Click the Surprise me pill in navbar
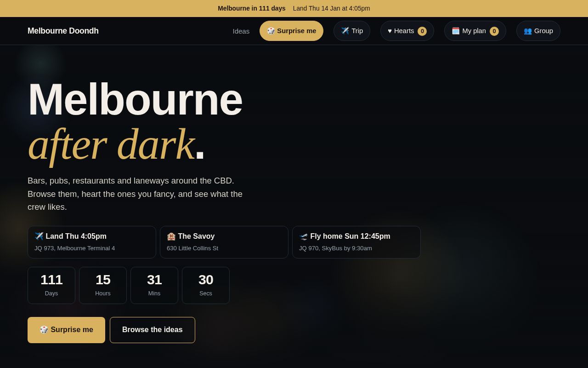The image size is (588, 368). 291,31
